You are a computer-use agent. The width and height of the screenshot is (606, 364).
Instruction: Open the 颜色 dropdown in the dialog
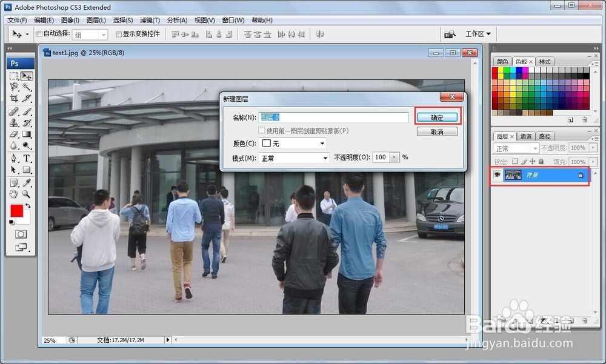coord(293,143)
